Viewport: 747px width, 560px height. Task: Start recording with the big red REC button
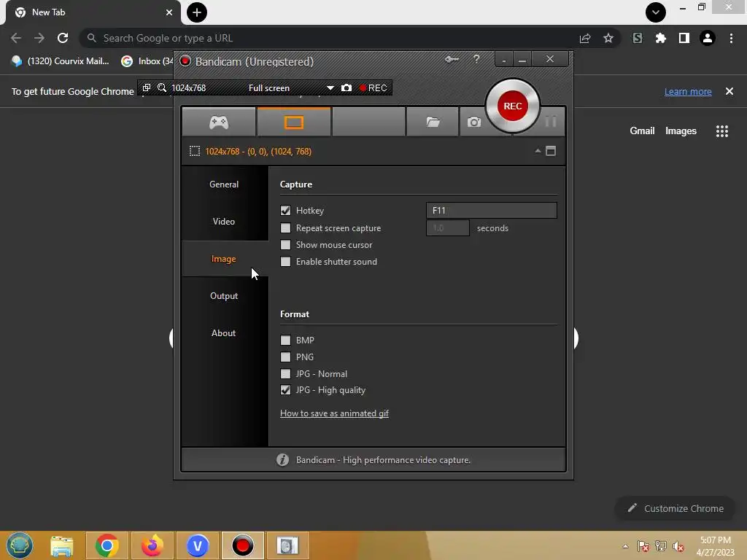513,106
